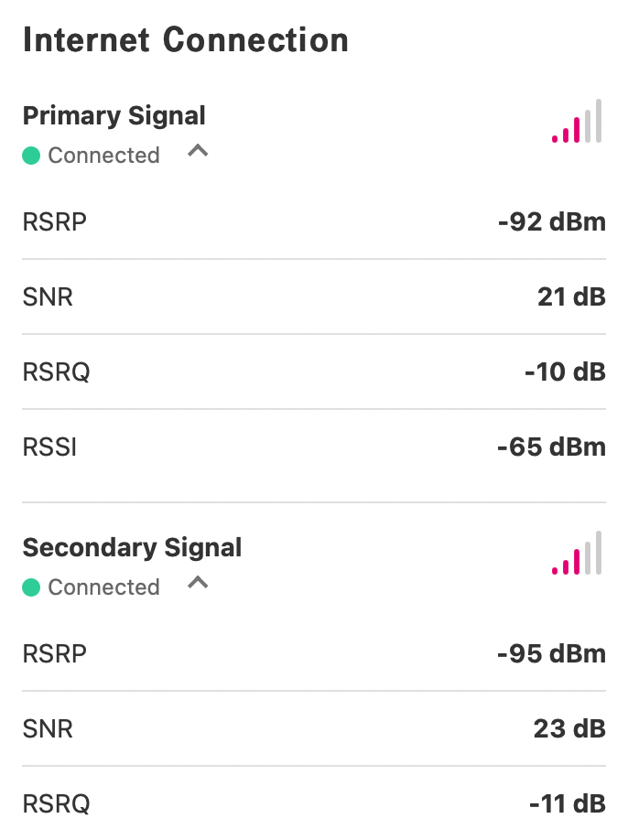Image resolution: width=628 pixels, height=840 pixels.
Task: Click the primary RSRP -92 dBm value
Action: (552, 221)
